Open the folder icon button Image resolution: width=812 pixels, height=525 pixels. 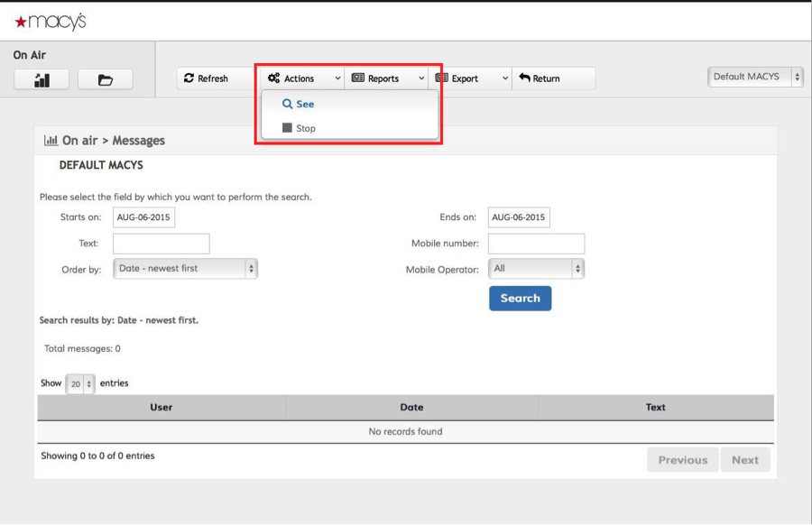pyautogui.click(x=105, y=79)
